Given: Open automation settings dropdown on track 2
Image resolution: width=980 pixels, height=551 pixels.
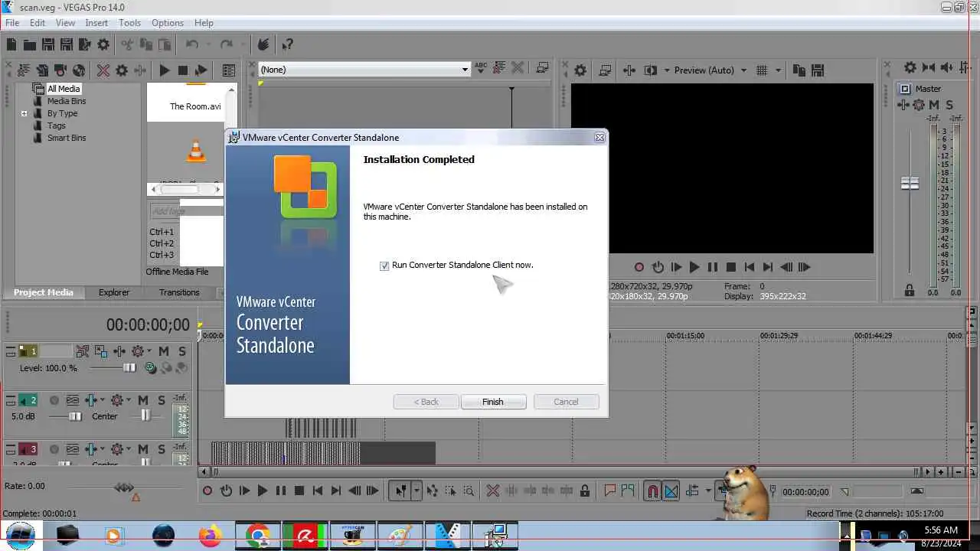Looking at the screenshot, I should click(x=129, y=400).
